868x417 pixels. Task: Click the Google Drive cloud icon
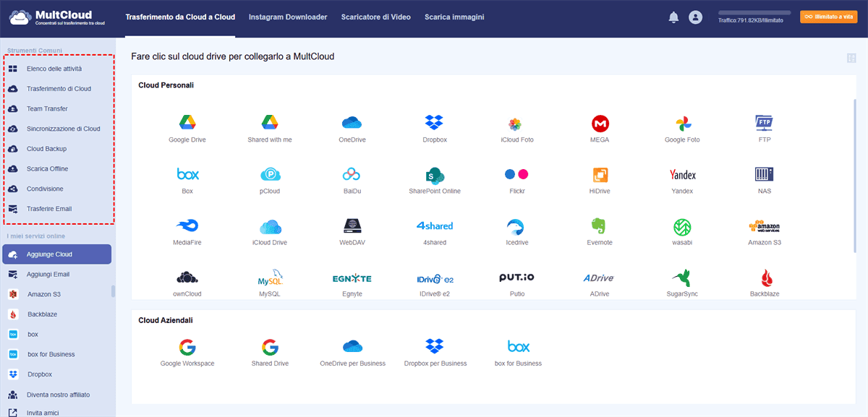[x=187, y=123]
